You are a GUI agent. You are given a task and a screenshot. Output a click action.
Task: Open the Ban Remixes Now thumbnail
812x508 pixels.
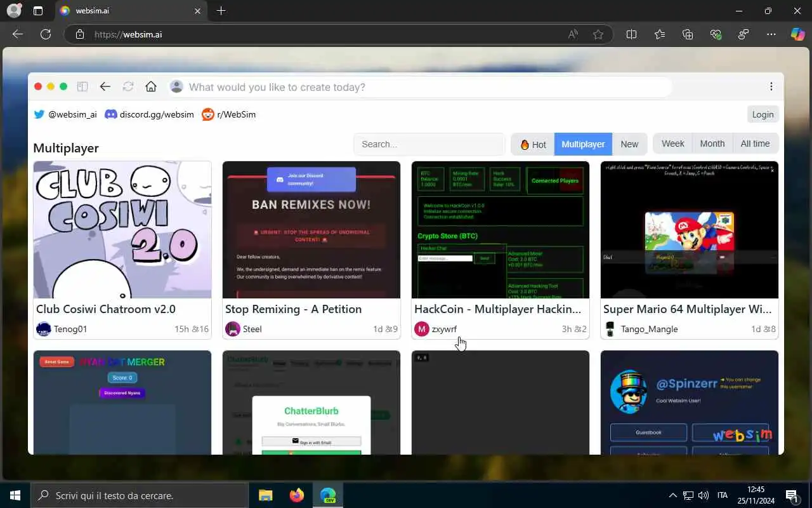(311, 230)
